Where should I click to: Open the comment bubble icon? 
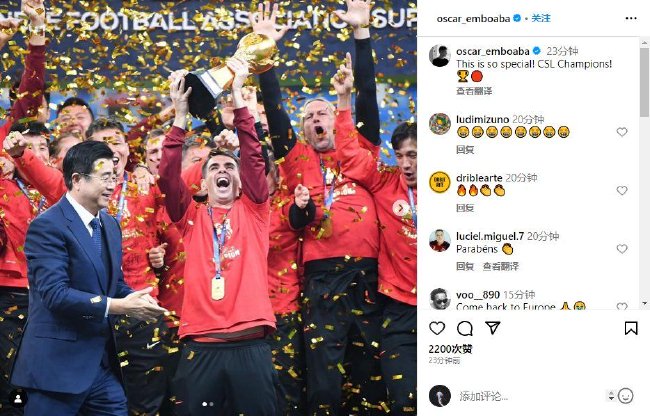[x=465, y=329]
